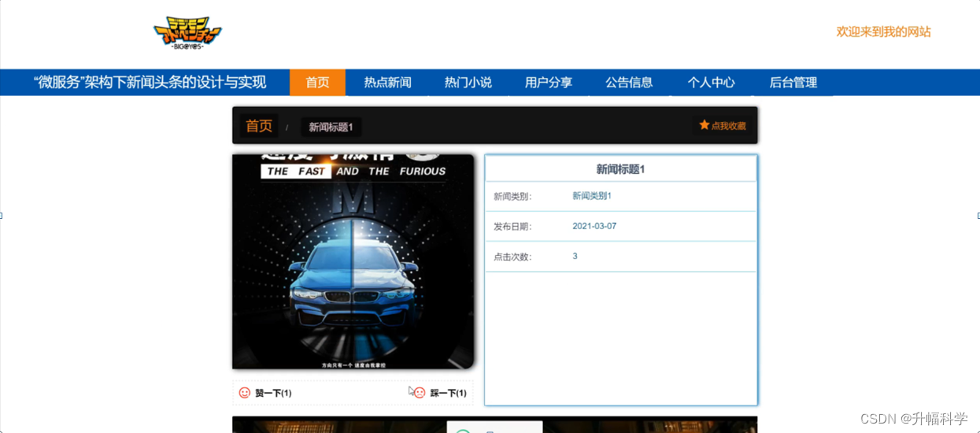
Task: Click the 欢迎来到我的网站 welcome text
Action: point(883,31)
